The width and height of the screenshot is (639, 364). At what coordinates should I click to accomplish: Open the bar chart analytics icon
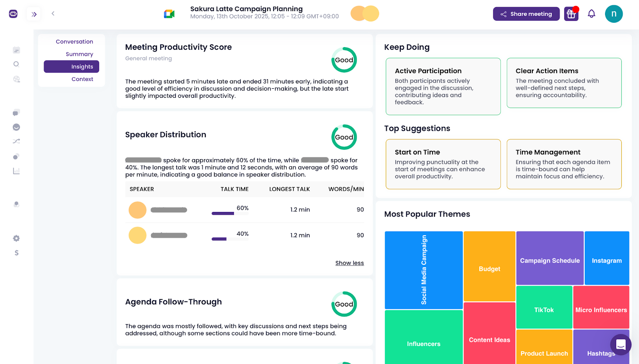[16, 171]
